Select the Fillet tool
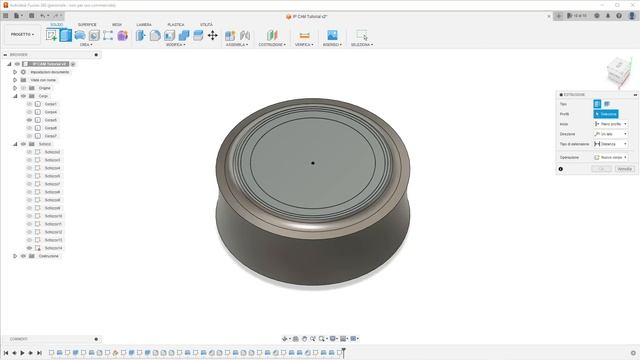This screenshot has width=640, height=360. [x=155, y=36]
